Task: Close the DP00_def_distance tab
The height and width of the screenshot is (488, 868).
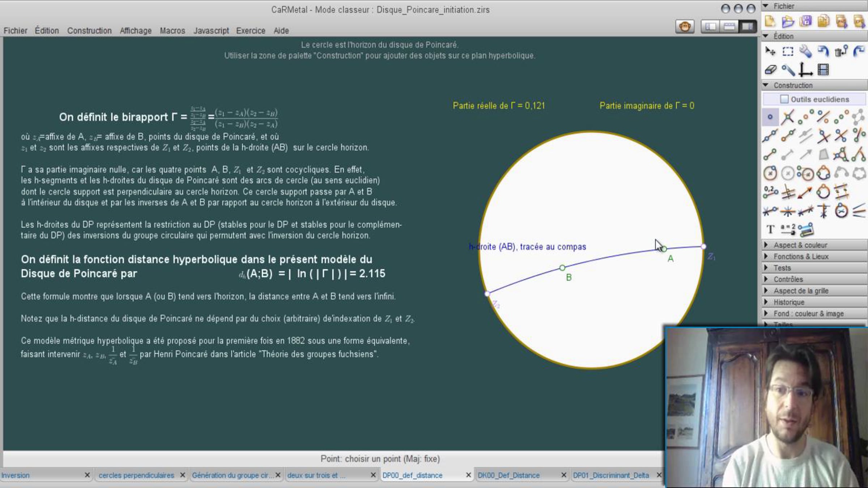Action: coord(468,475)
